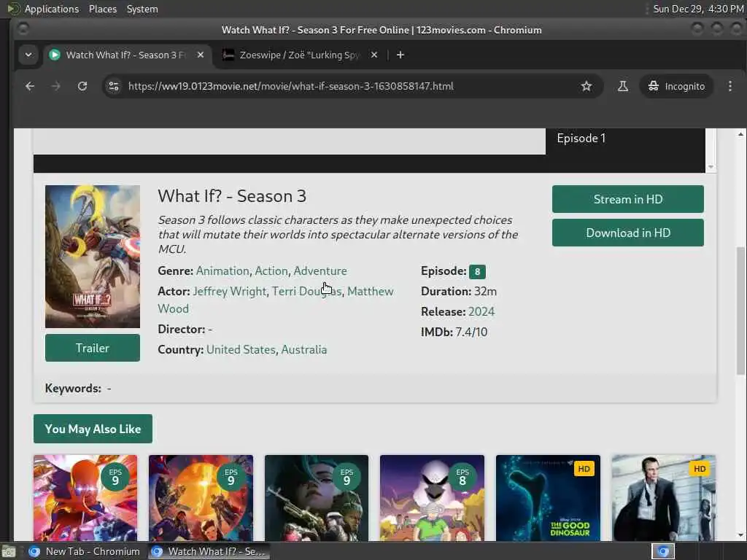Click the show desktop icon in taskbar
The width and height of the screenshot is (747, 560).
coord(9,552)
